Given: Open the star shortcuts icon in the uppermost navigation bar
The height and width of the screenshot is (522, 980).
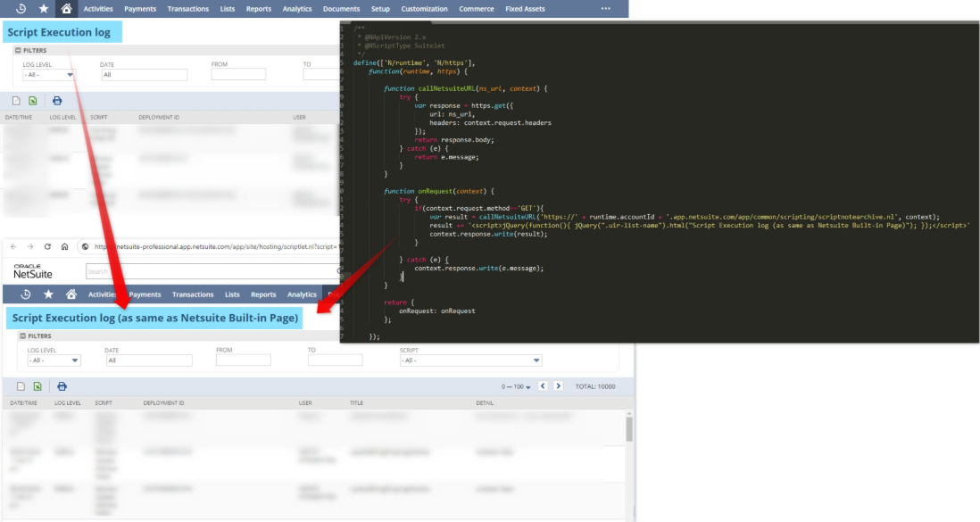Looking at the screenshot, I should pyautogui.click(x=43, y=9).
